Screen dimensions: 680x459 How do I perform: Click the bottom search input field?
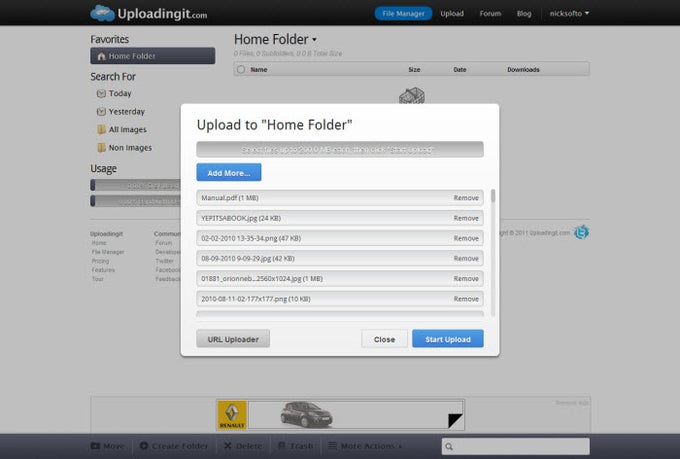click(x=516, y=446)
